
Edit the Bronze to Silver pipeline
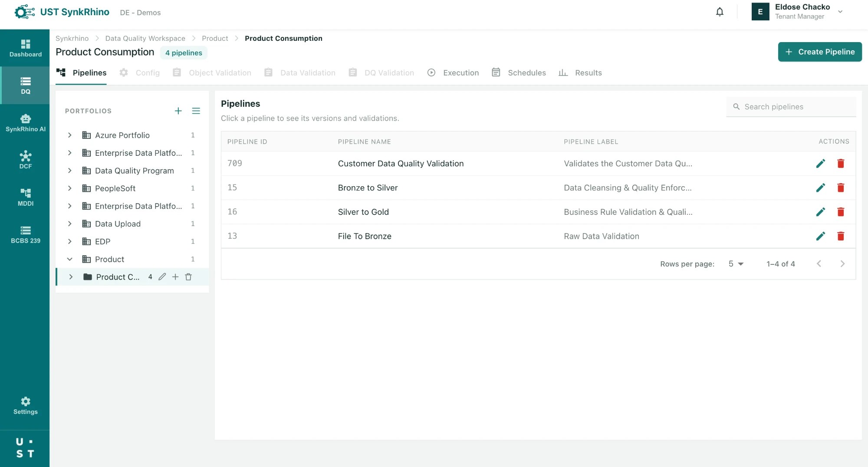(820, 188)
